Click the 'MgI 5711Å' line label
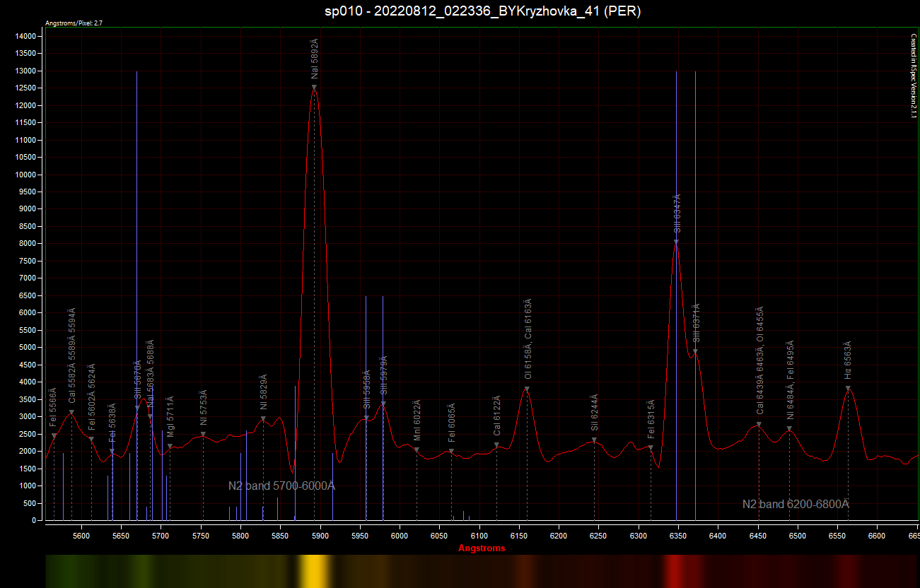This screenshot has width=920, height=588. coord(171,417)
